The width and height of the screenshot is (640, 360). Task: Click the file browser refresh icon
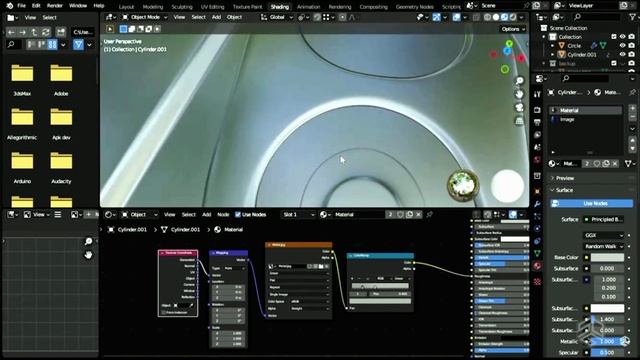click(46, 32)
